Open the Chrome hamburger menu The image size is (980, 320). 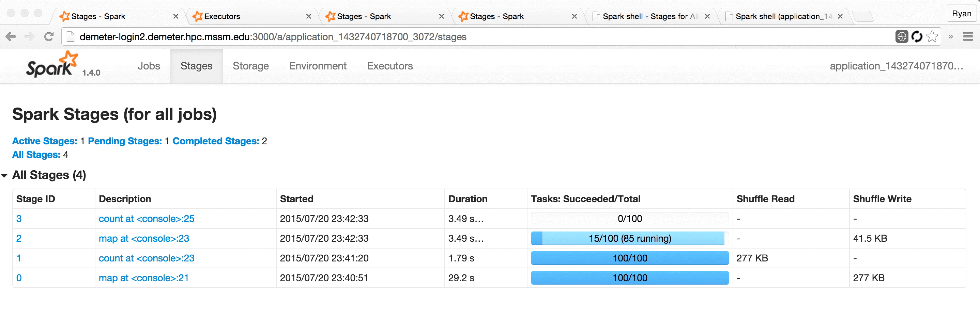click(968, 36)
